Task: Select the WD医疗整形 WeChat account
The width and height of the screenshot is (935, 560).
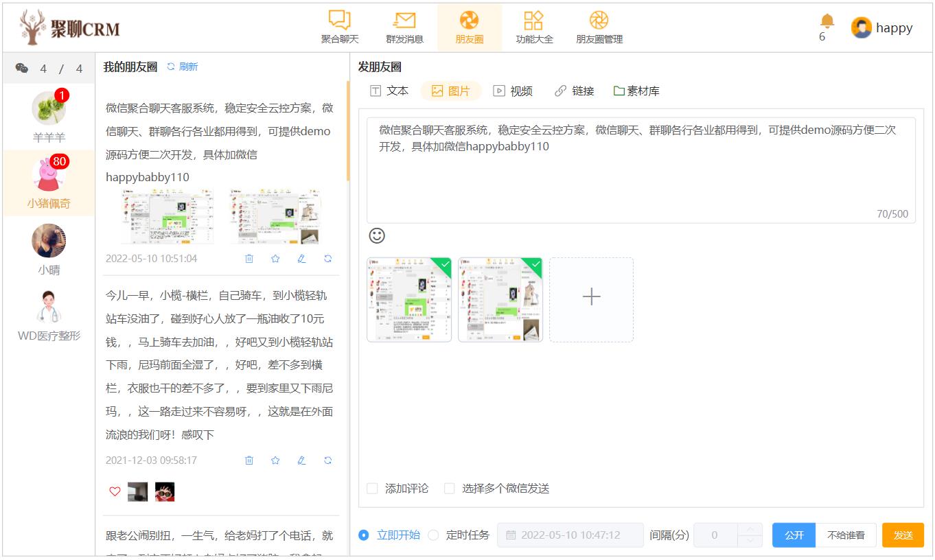Action: (49, 316)
